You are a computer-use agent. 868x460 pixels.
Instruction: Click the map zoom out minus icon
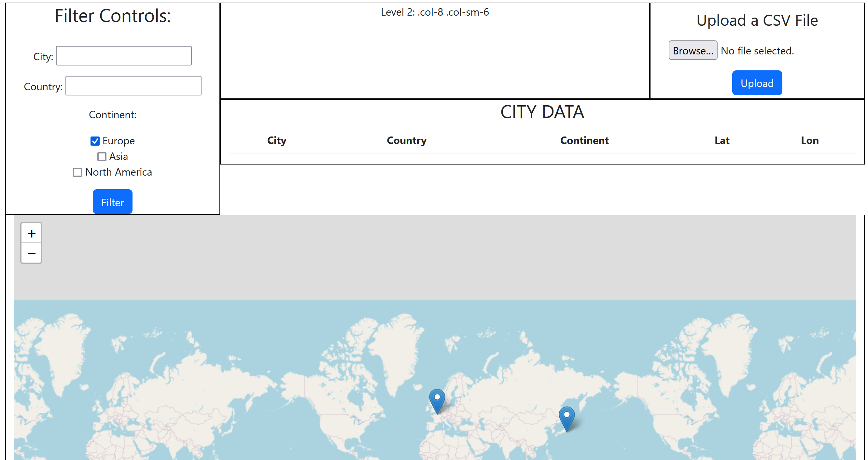31,253
